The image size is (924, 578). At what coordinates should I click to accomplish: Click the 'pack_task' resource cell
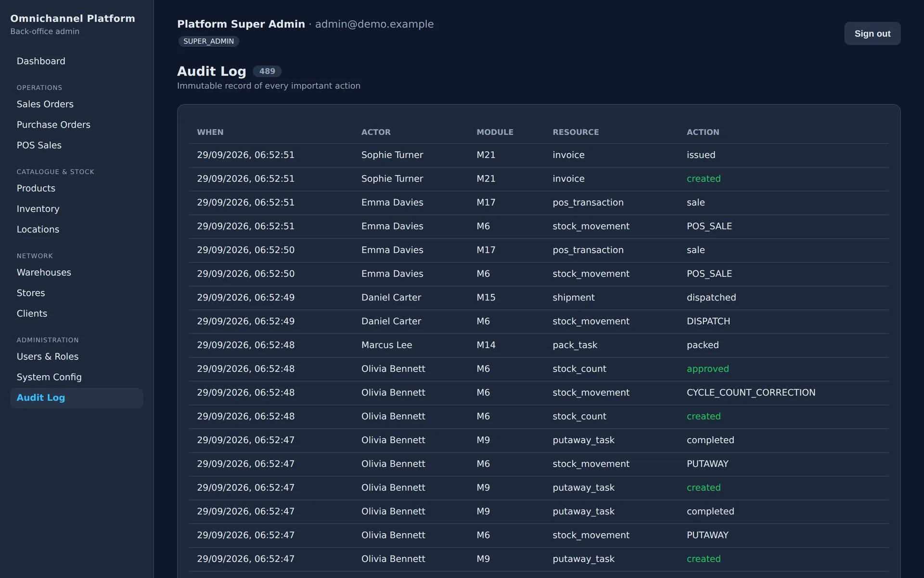point(575,345)
